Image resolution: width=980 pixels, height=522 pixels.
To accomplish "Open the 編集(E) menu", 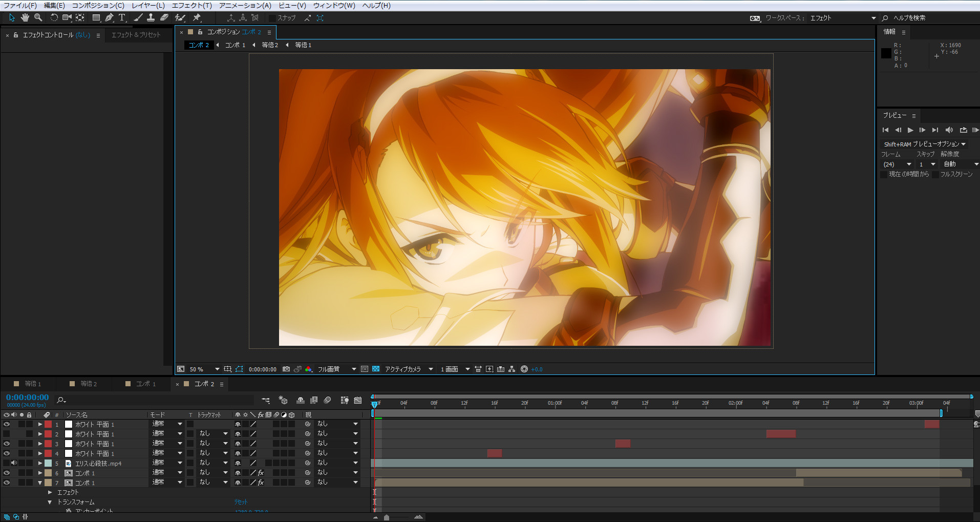I will point(54,5).
